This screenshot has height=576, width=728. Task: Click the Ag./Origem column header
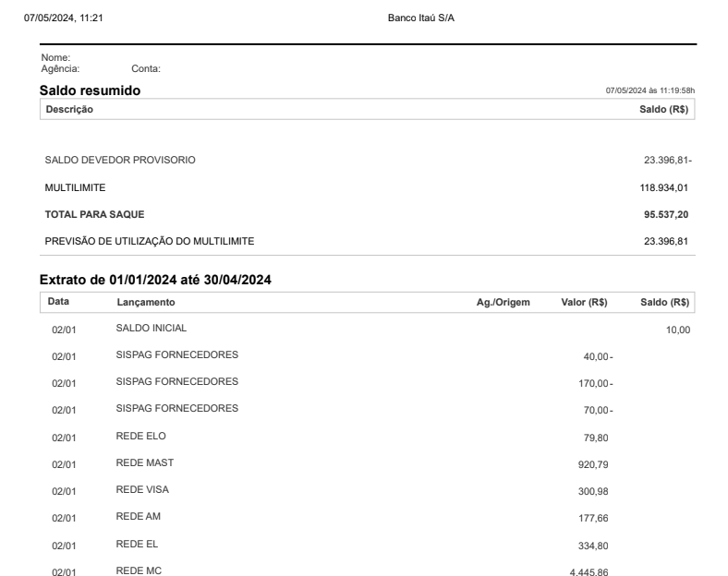(503, 303)
